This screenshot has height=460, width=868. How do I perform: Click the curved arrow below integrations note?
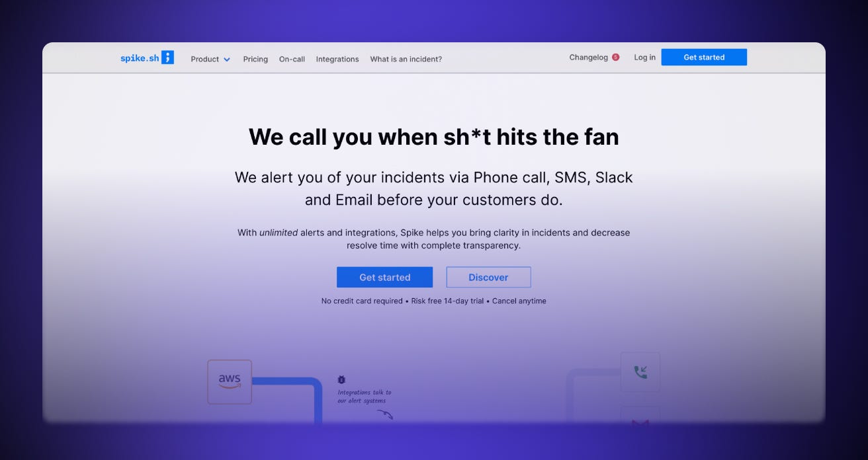click(x=385, y=414)
